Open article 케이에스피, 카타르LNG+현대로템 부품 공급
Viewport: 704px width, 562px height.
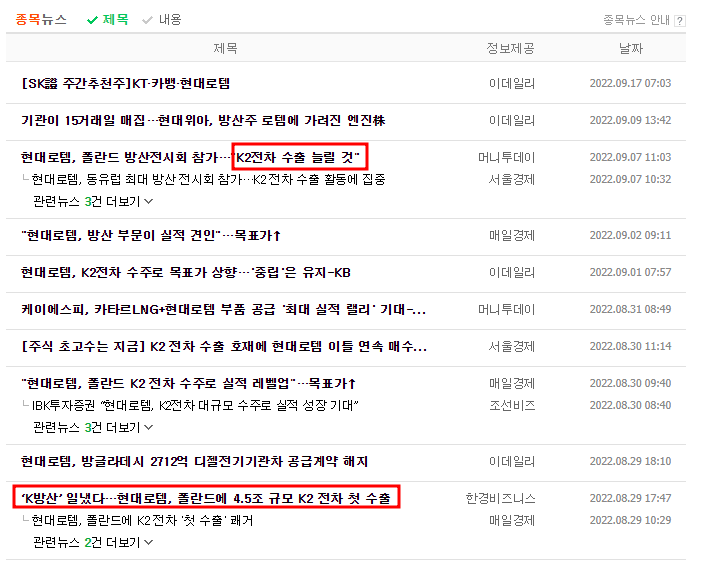coord(224,309)
